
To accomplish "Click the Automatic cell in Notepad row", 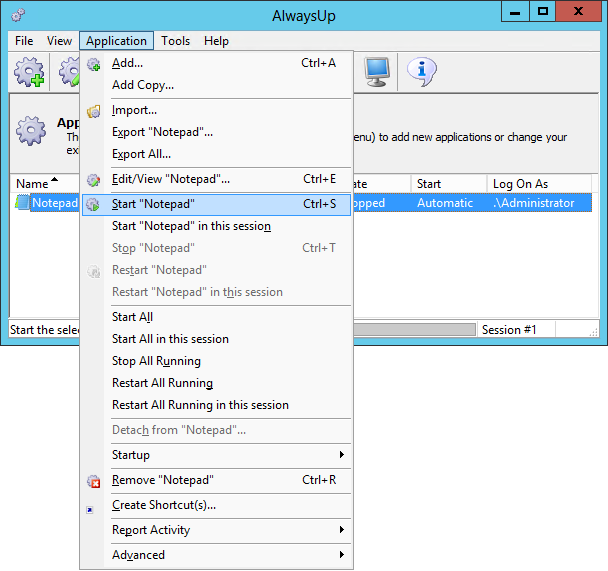I will tap(445, 203).
